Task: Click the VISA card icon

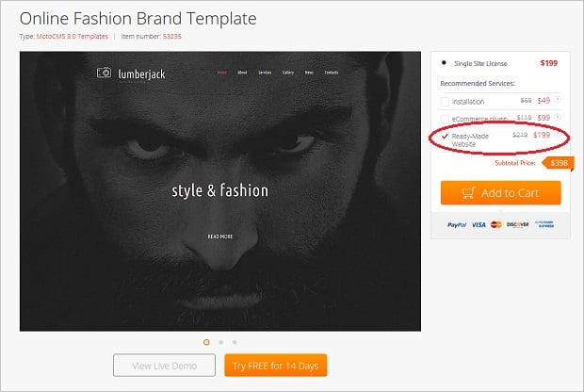Action: [x=479, y=225]
